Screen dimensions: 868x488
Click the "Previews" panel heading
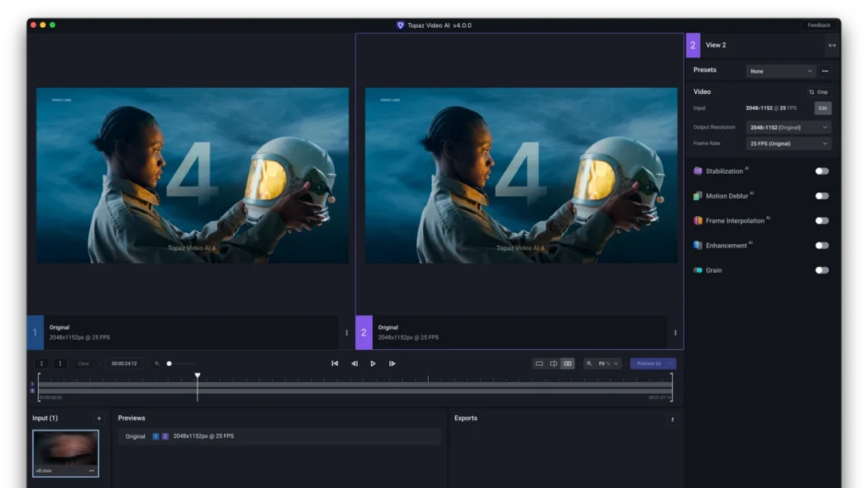tap(131, 419)
